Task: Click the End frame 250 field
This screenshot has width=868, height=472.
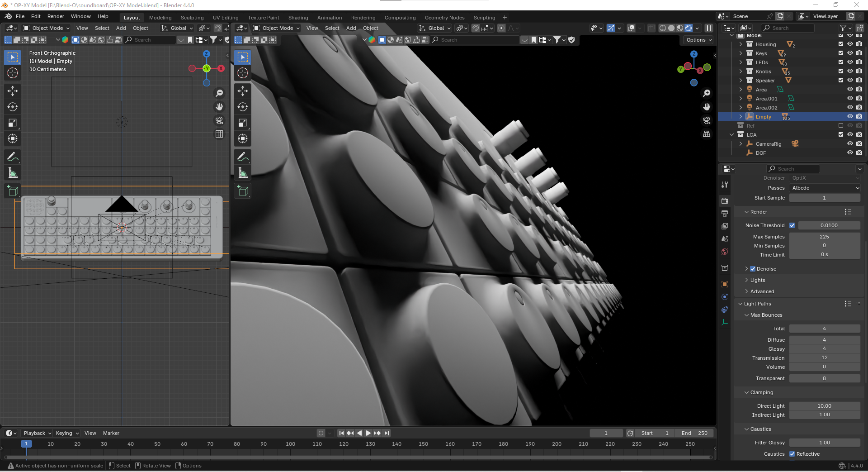Action: pos(696,433)
